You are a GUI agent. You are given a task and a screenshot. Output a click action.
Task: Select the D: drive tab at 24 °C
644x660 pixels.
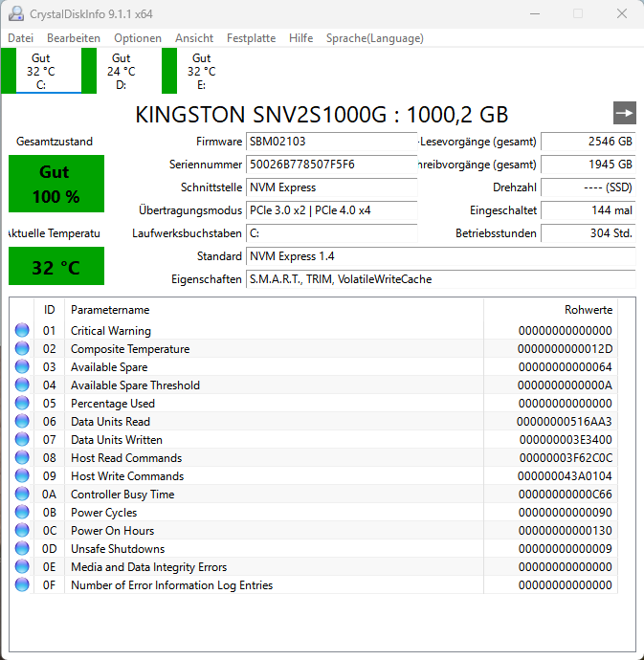(121, 71)
